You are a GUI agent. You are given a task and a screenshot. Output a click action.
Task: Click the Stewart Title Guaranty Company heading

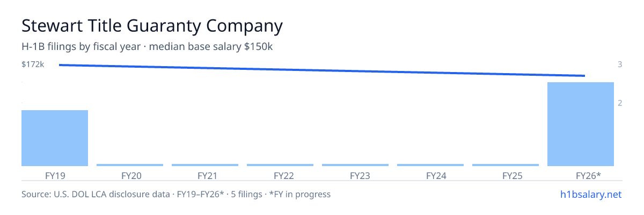tap(152, 26)
